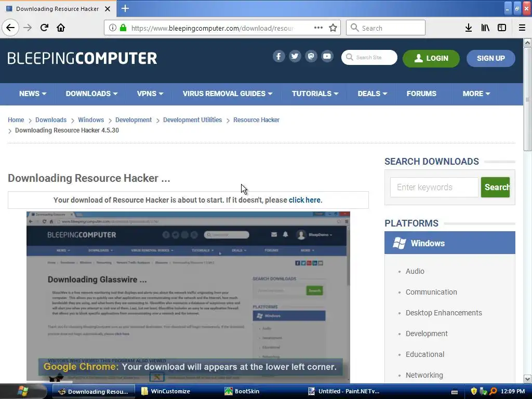The height and width of the screenshot is (399, 532).
Task: Visit BleepingComputer's Twitter page icon
Action: 295,56
